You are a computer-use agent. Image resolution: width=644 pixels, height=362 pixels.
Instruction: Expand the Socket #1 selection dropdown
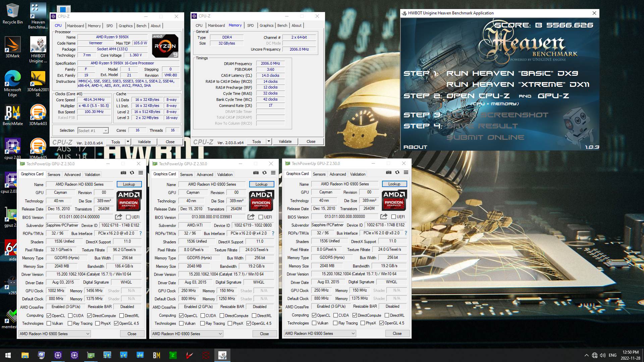[106, 131]
